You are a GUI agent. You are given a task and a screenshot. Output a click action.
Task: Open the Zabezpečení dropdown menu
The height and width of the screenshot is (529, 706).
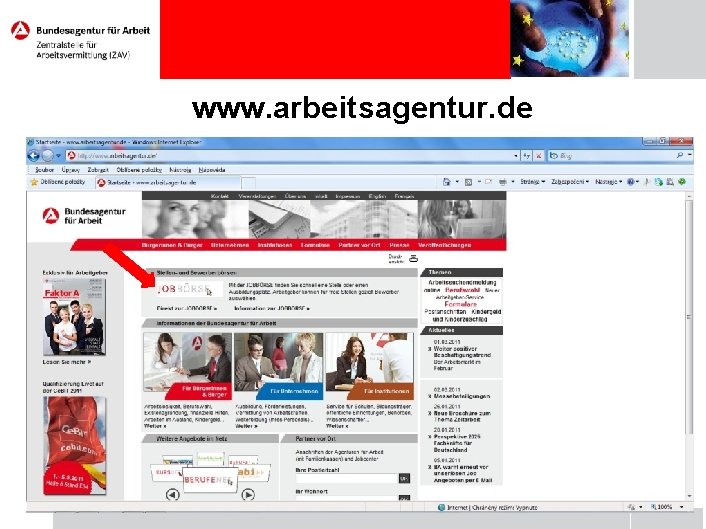pyautogui.click(x=570, y=182)
